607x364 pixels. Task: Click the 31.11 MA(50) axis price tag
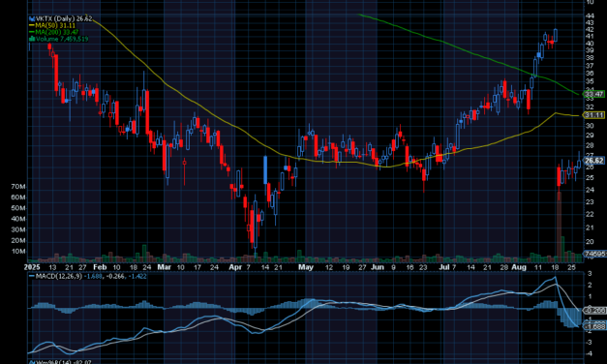(594, 115)
